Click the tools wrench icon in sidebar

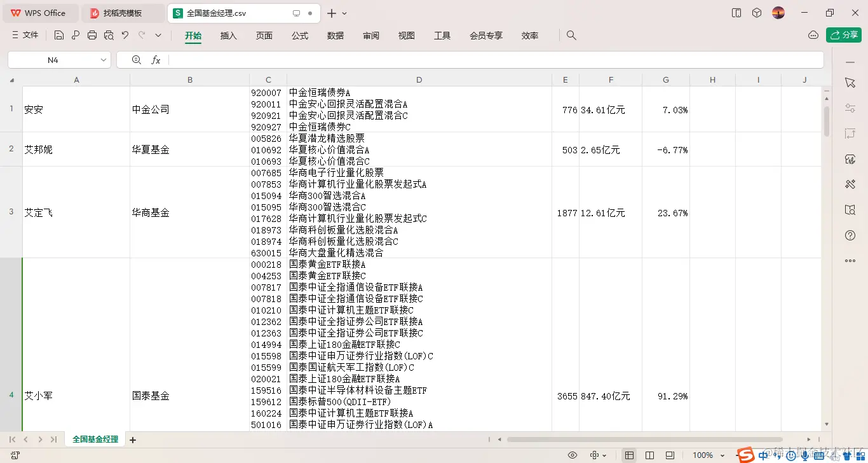pos(850,184)
